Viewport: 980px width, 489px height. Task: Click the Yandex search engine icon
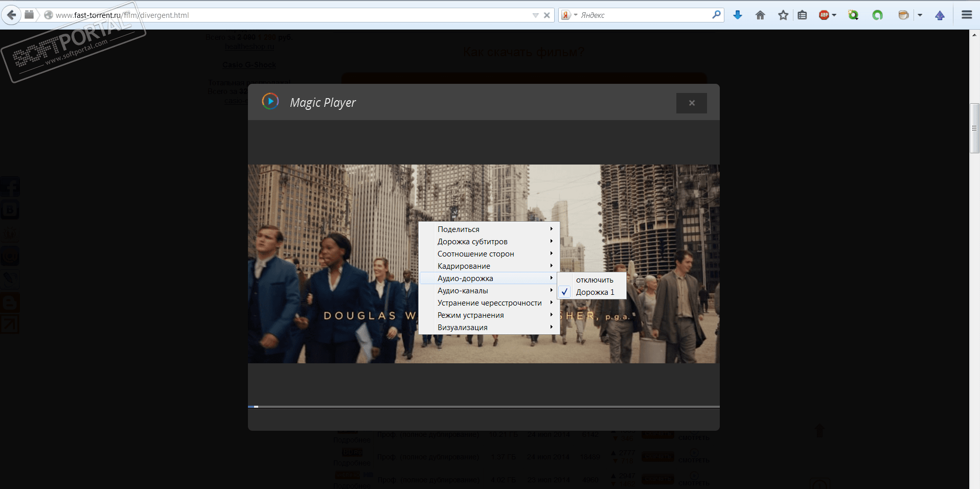[566, 15]
